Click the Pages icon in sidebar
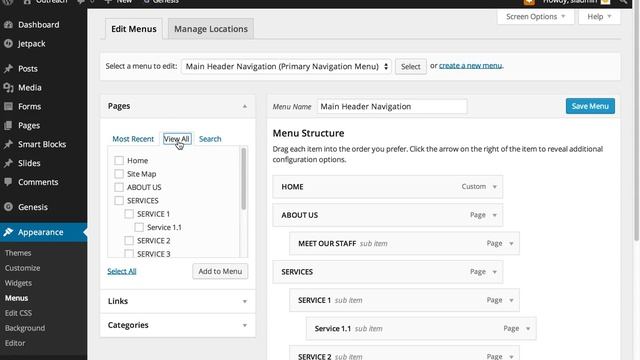This screenshot has width=640, height=360. point(8,125)
